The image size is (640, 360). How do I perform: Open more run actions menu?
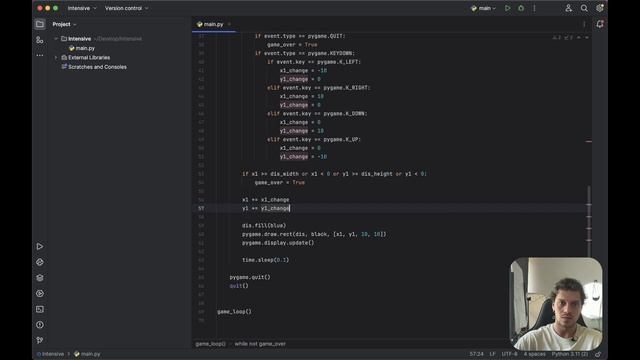[x=534, y=8]
